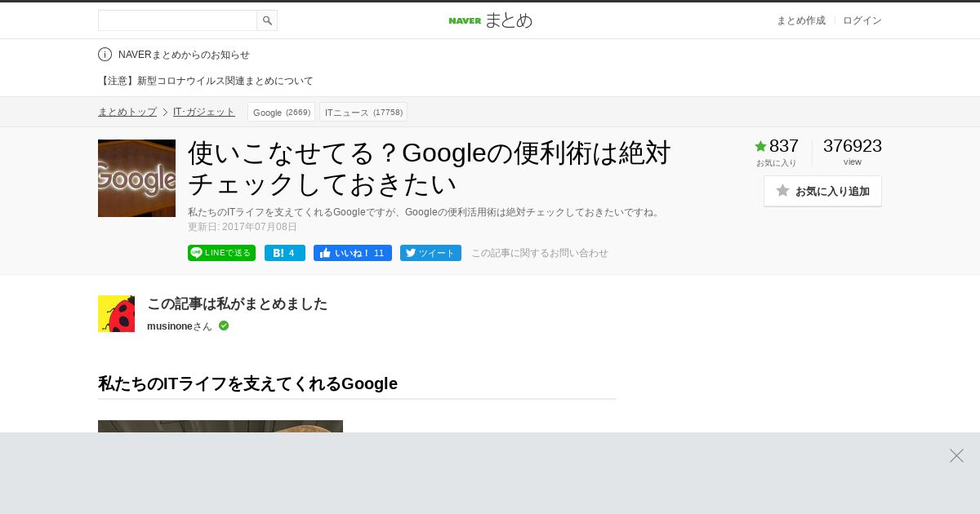Image resolution: width=980 pixels, height=514 pixels.
Task: Click the heading 私たちのITライフを支えてくれるGoogle
Action: tap(247, 383)
